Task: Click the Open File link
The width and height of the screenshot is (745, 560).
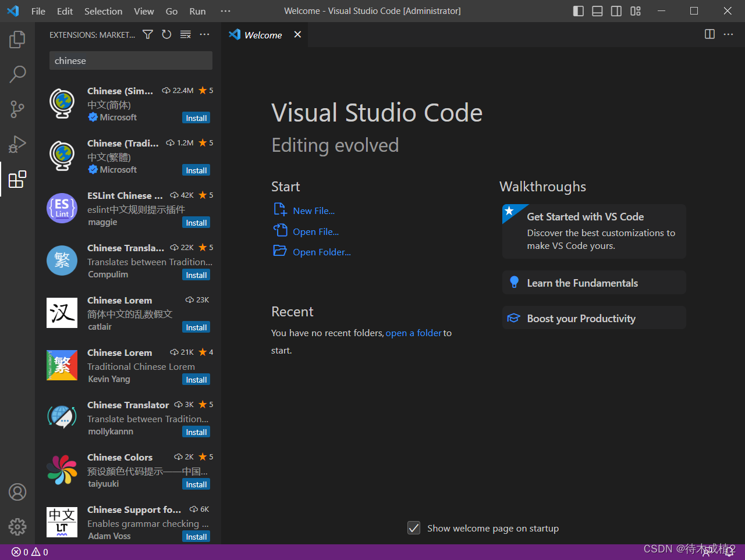Action: (315, 231)
